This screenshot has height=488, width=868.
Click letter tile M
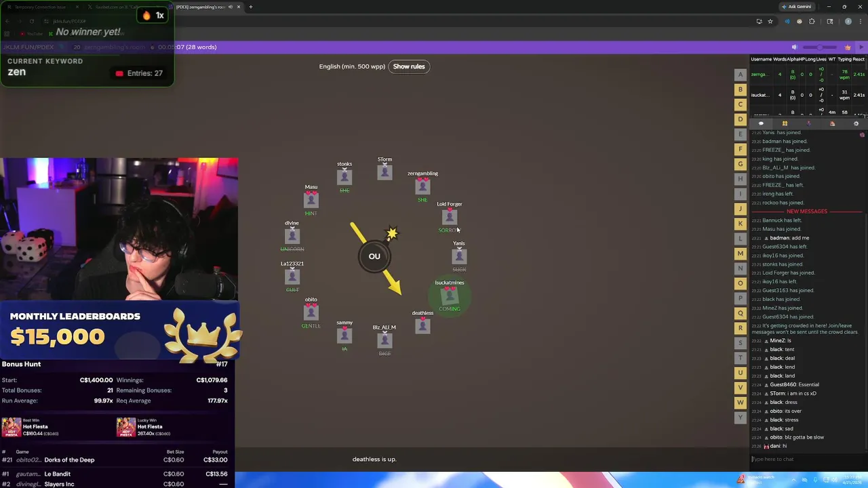(x=741, y=253)
